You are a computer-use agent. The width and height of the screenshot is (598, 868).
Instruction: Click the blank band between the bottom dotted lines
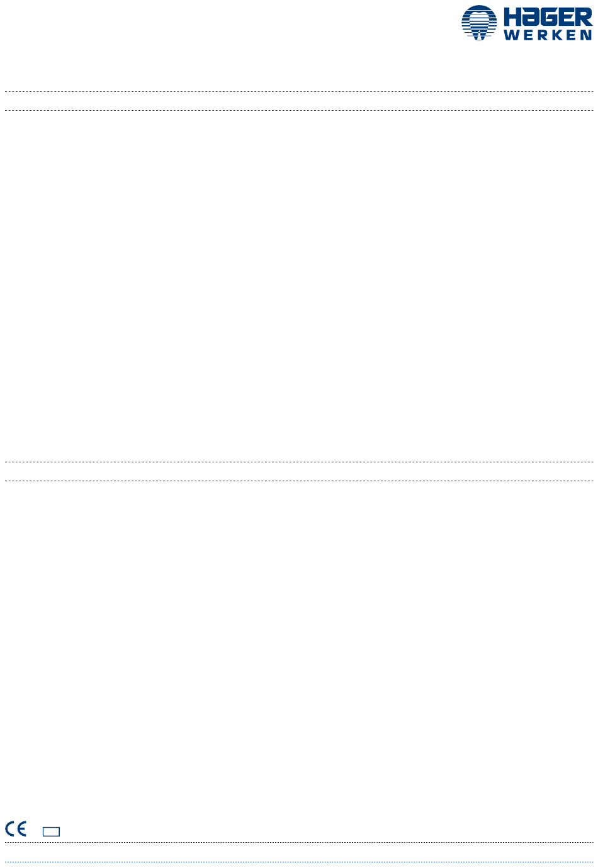[x=299, y=852]
